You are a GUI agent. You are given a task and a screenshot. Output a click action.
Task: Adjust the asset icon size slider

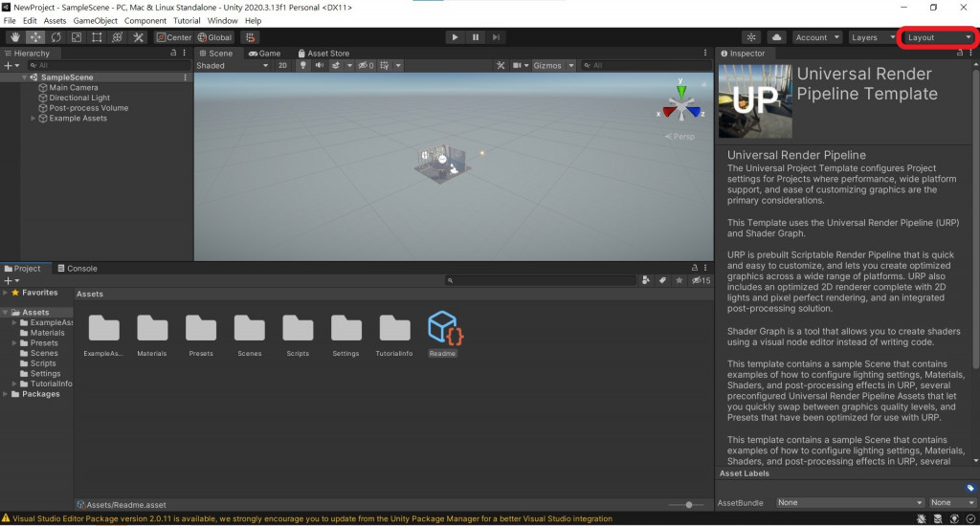click(689, 505)
